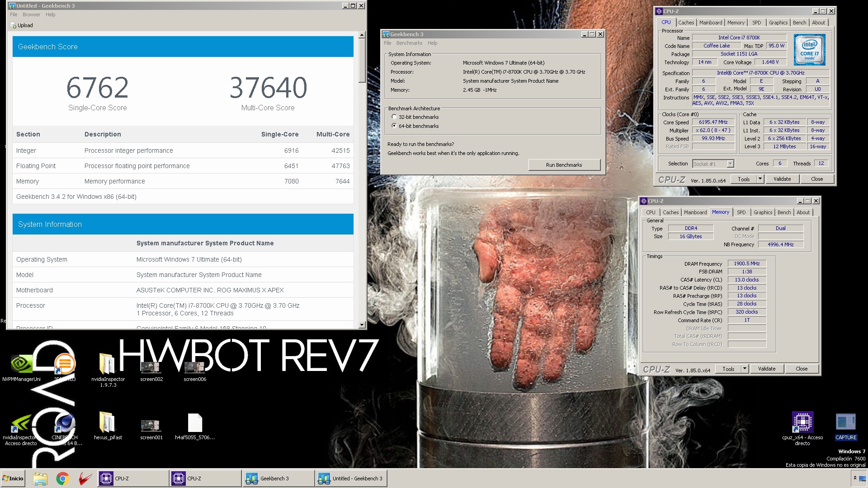This screenshot has width=868, height=488.
Task: Open nvidiaInspector Acceso directo shortcut
Action: (21, 429)
